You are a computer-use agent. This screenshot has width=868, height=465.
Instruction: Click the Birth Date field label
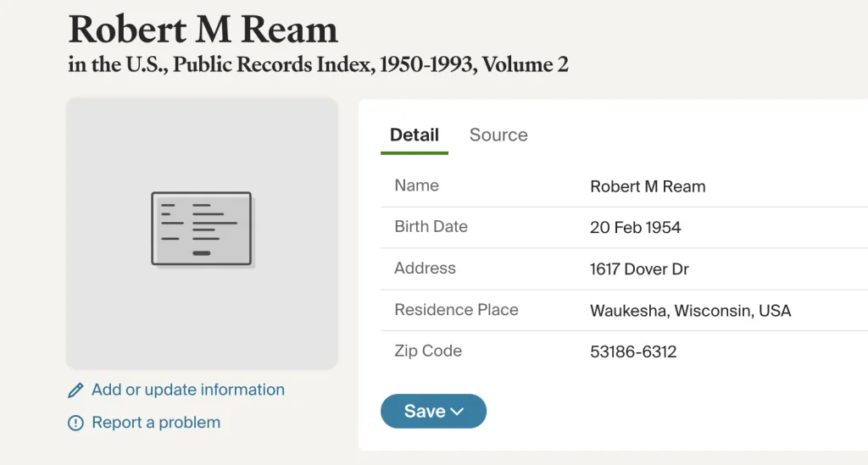pos(431,227)
